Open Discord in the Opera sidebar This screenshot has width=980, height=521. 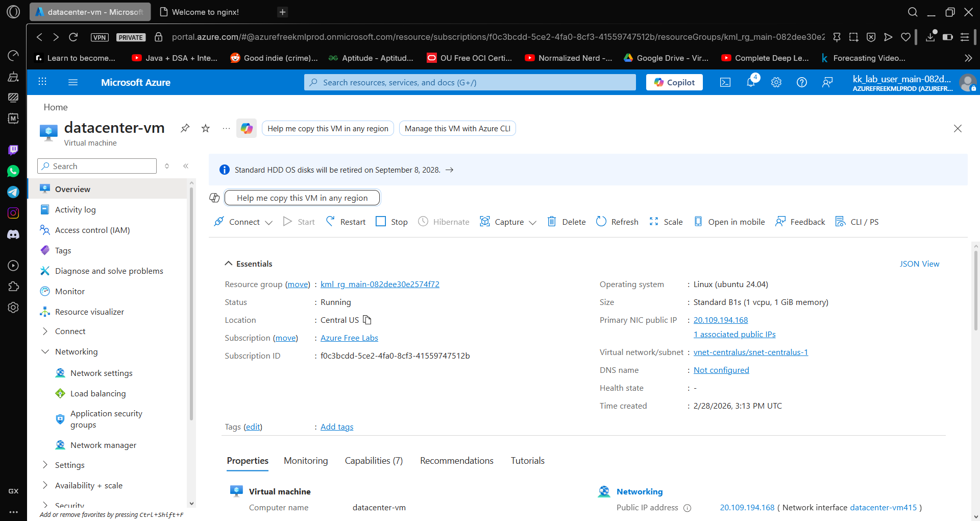tap(13, 234)
